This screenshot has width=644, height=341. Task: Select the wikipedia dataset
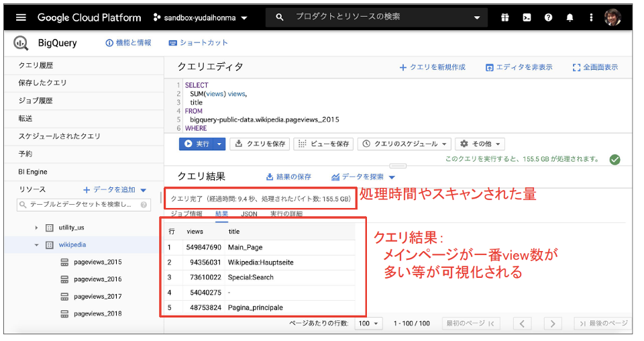pyautogui.click(x=72, y=245)
